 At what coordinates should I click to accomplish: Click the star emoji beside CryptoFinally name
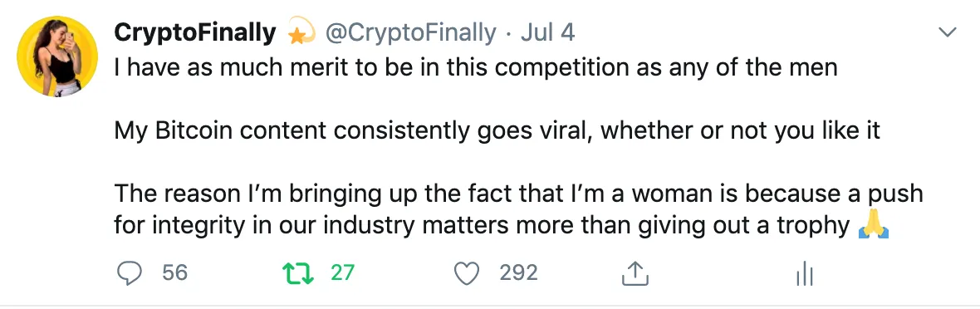click(x=299, y=31)
